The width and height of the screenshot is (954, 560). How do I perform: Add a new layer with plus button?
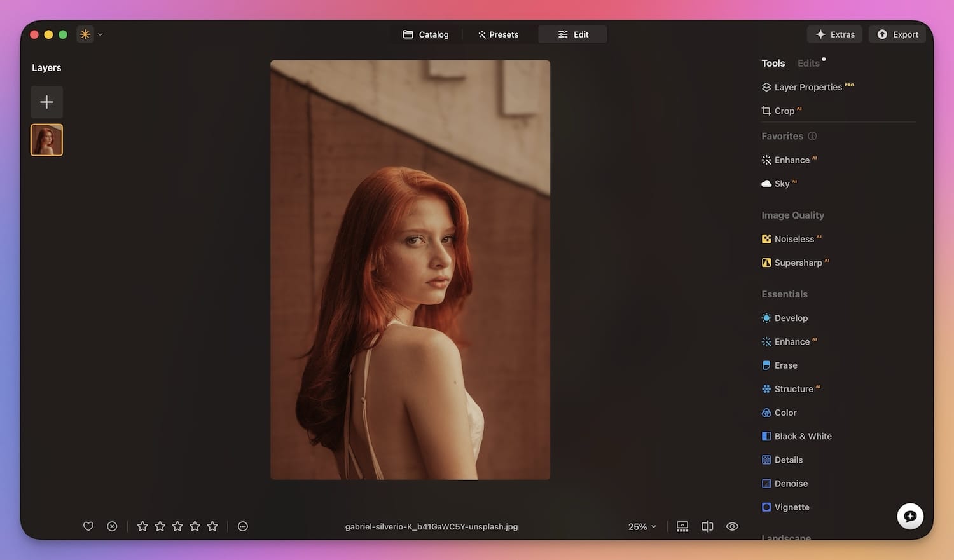[x=46, y=102]
